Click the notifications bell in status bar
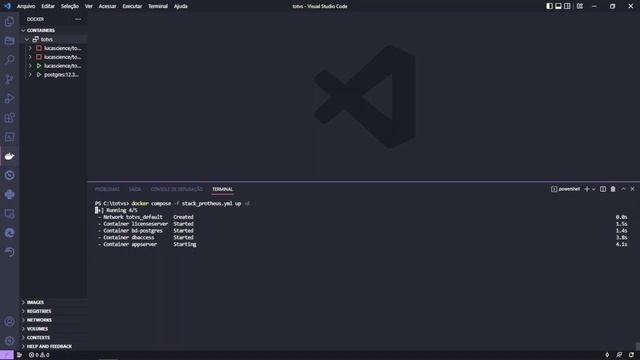Screen dimensions: 640x360 [x=631, y=355]
